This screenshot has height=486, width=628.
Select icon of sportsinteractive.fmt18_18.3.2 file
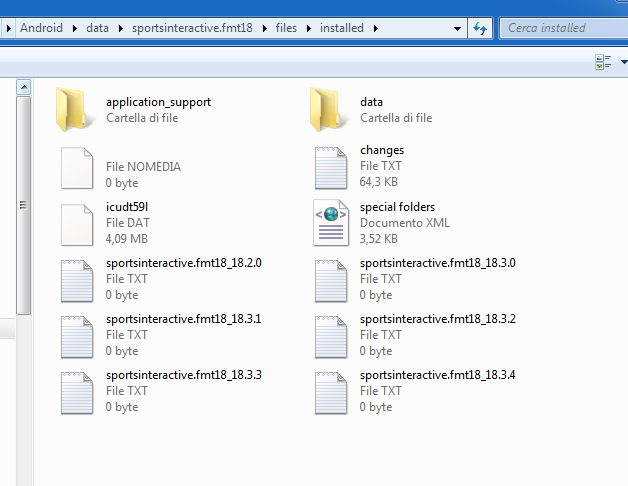coord(331,337)
